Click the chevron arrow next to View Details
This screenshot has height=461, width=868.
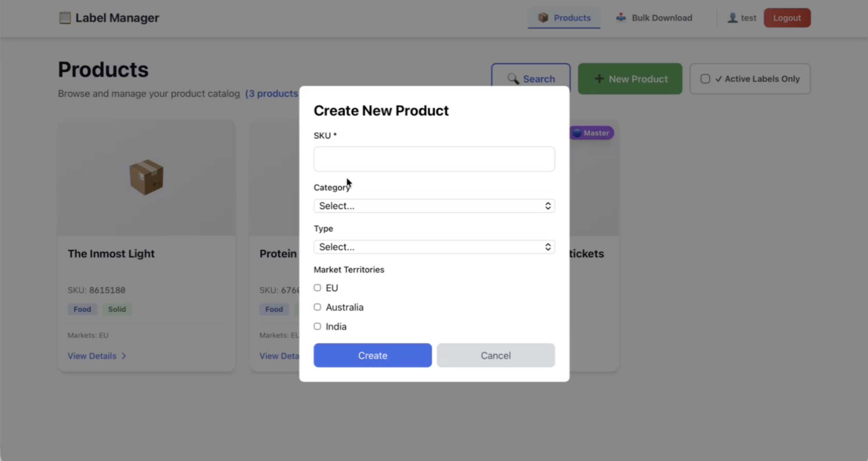[x=124, y=356]
